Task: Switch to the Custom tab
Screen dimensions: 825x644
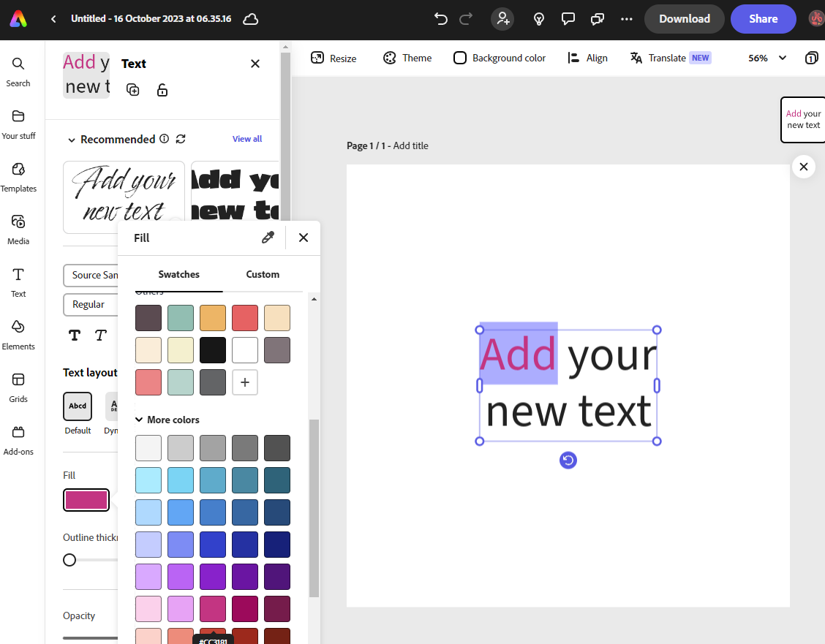Action: 263,274
